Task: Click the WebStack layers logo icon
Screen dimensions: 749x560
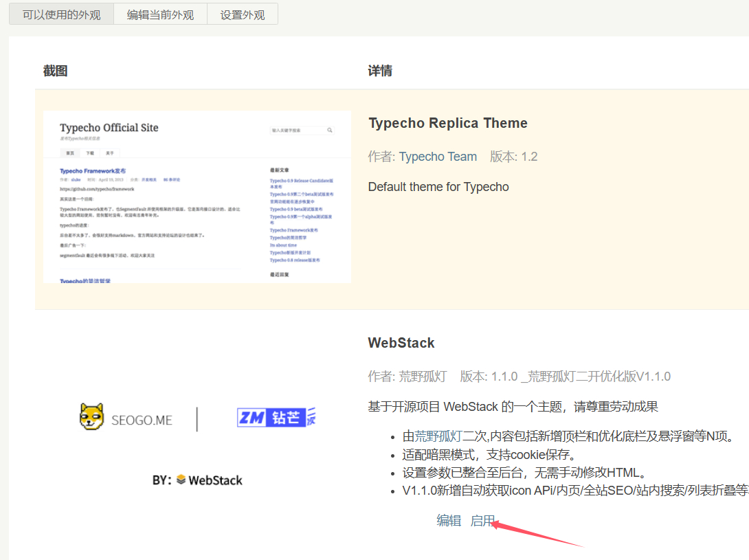Action: 181,479
